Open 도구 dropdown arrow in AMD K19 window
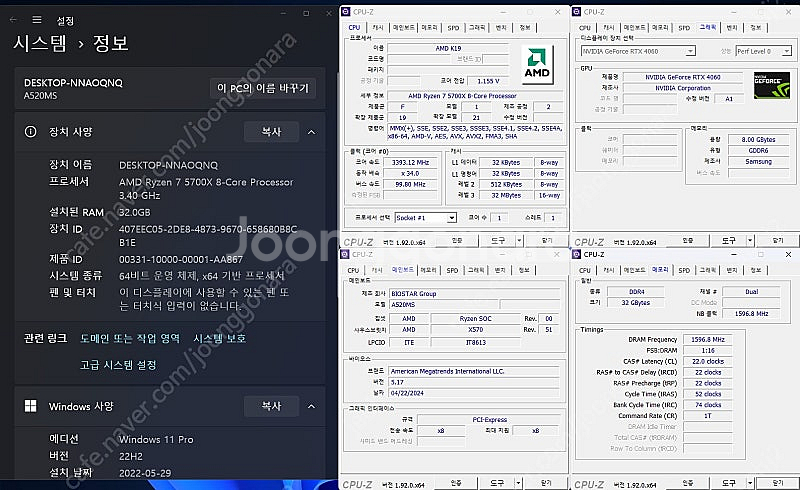The image size is (800, 490). pyautogui.click(x=519, y=240)
